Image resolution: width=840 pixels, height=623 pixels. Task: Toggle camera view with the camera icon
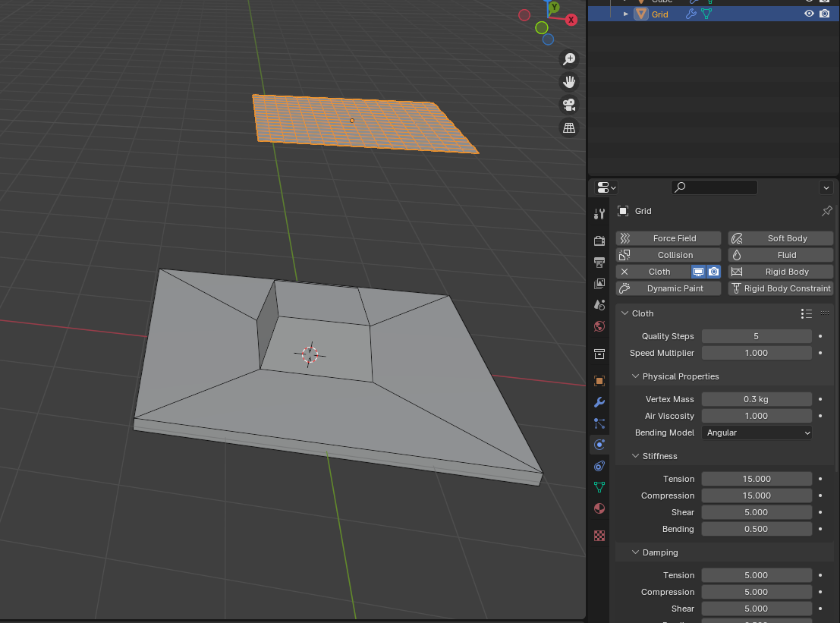[x=569, y=105]
